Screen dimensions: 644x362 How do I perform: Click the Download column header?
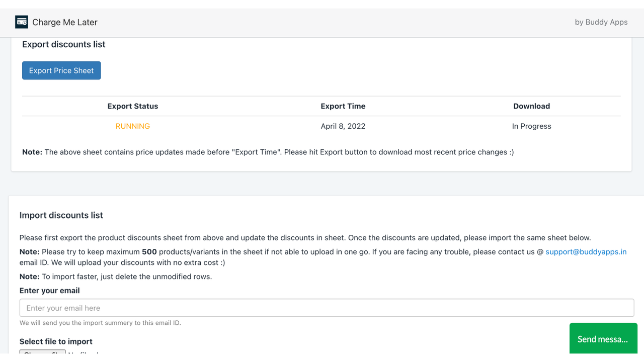pos(531,106)
